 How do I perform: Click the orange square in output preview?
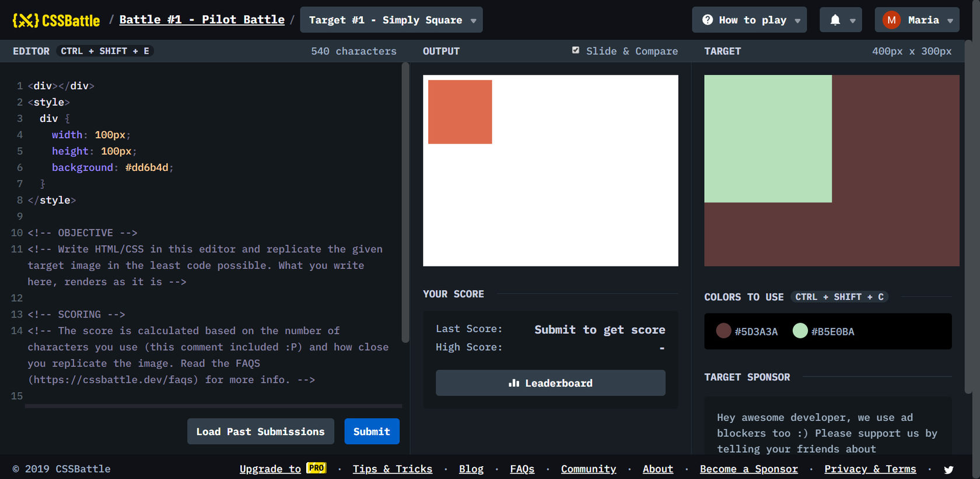click(460, 112)
